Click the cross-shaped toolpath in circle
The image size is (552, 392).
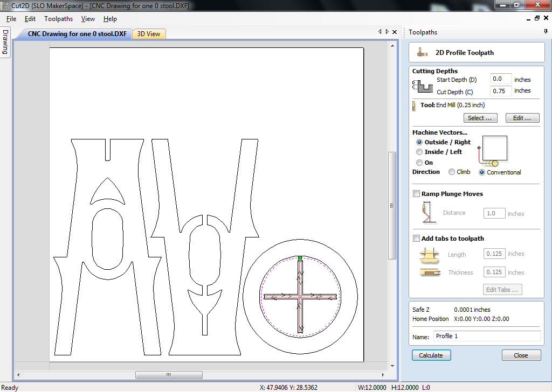click(x=300, y=297)
